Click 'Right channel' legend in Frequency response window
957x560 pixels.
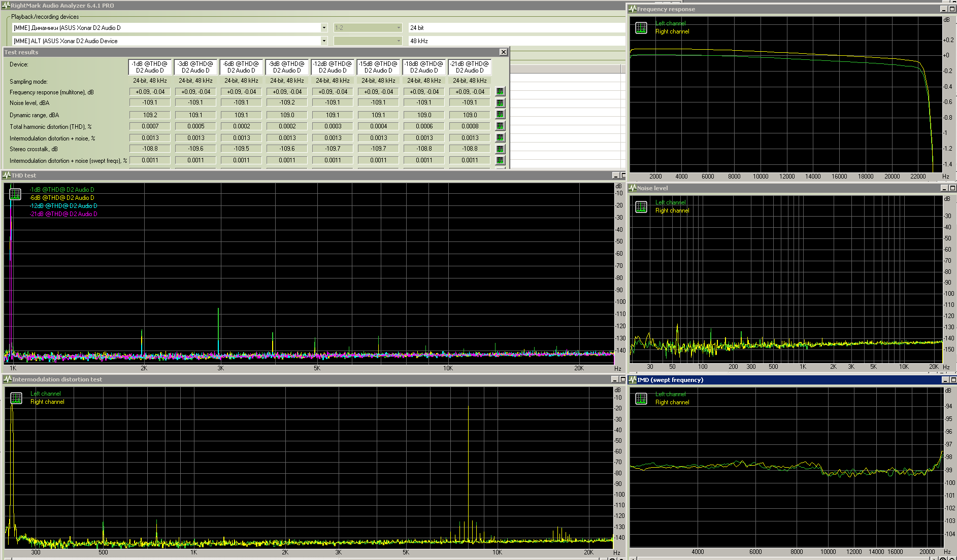click(x=672, y=31)
